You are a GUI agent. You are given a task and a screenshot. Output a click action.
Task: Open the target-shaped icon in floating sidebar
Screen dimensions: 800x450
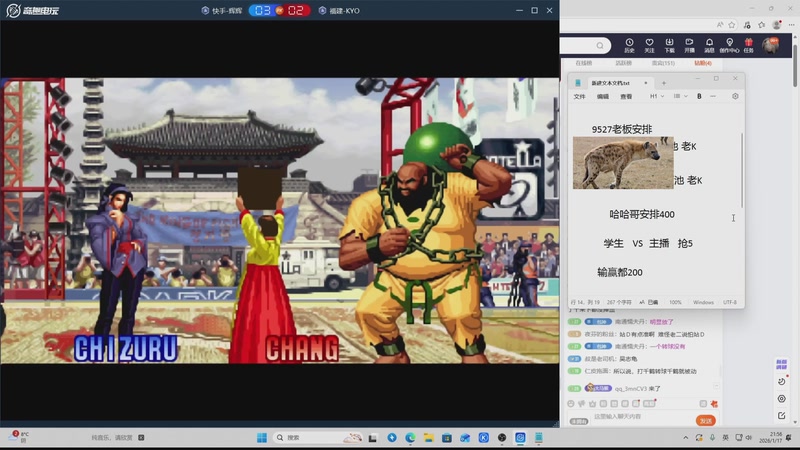pyautogui.click(x=782, y=399)
